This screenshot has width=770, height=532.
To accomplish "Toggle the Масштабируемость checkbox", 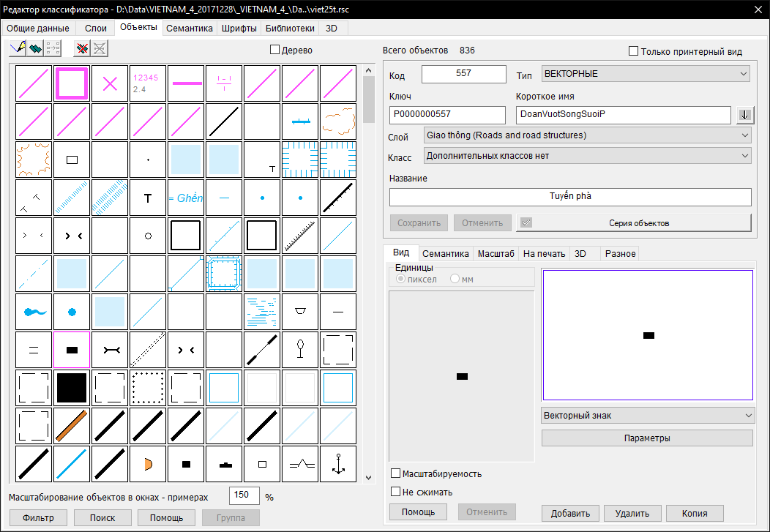I will [x=396, y=473].
